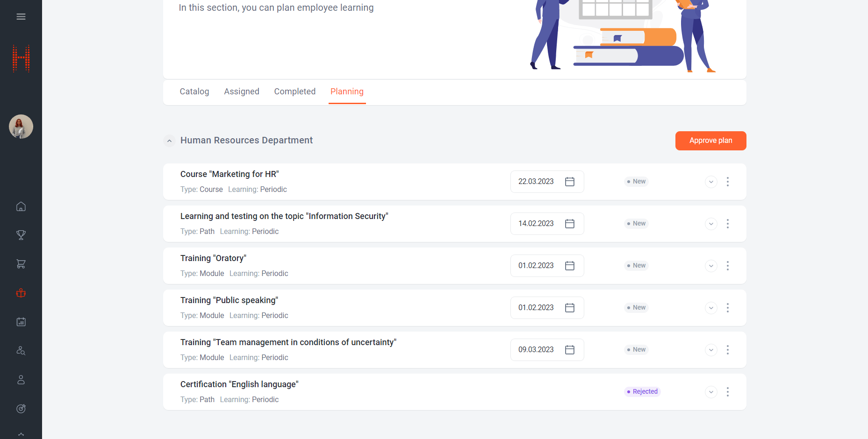Screen dimensions: 868x439
Task: Open the trophy achievements sidebar icon
Action: pos(21,235)
